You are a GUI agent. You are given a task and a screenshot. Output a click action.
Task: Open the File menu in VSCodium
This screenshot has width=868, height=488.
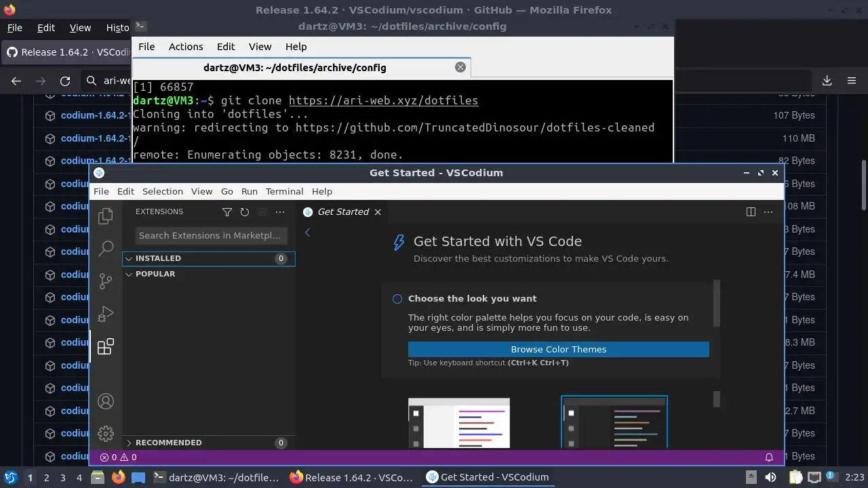(x=101, y=191)
